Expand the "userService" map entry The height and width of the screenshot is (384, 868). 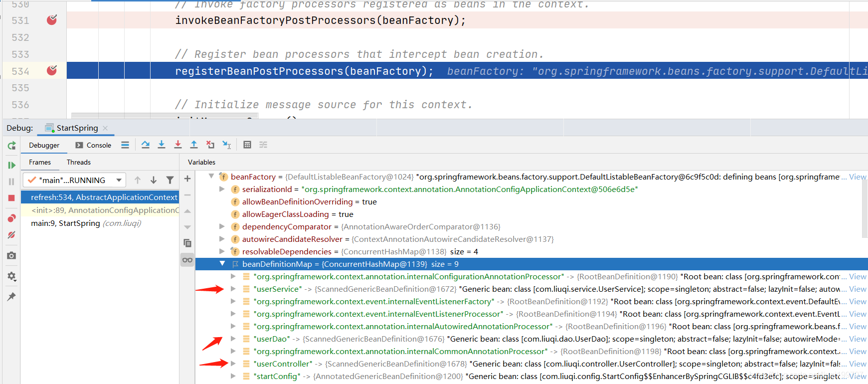click(233, 289)
